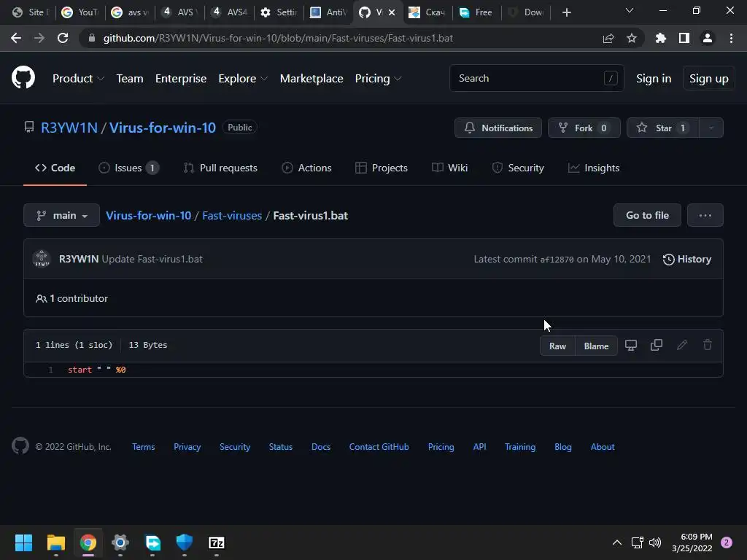
Task: Switch to the Code tab
Action: pyautogui.click(x=55, y=168)
